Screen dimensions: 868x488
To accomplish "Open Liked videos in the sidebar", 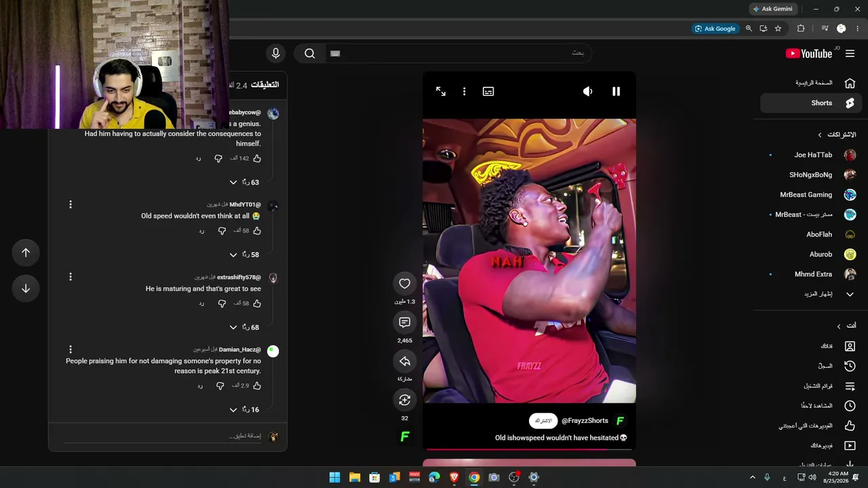I will click(811, 426).
